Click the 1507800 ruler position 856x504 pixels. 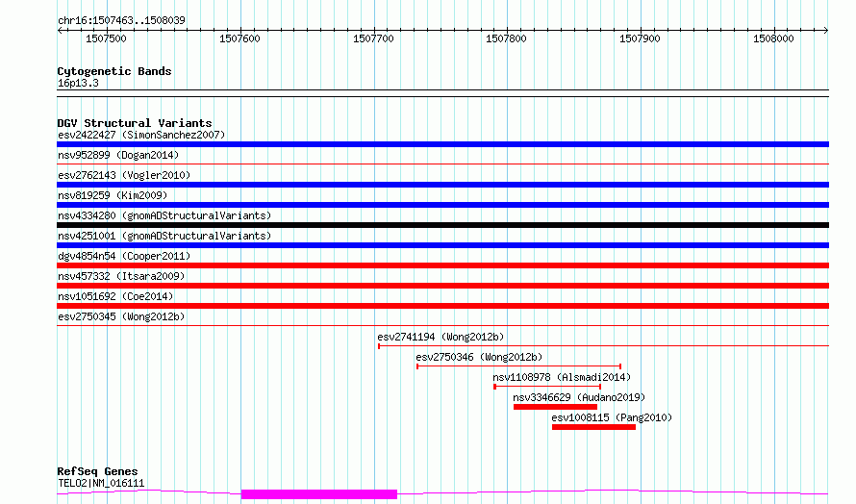[x=506, y=38]
